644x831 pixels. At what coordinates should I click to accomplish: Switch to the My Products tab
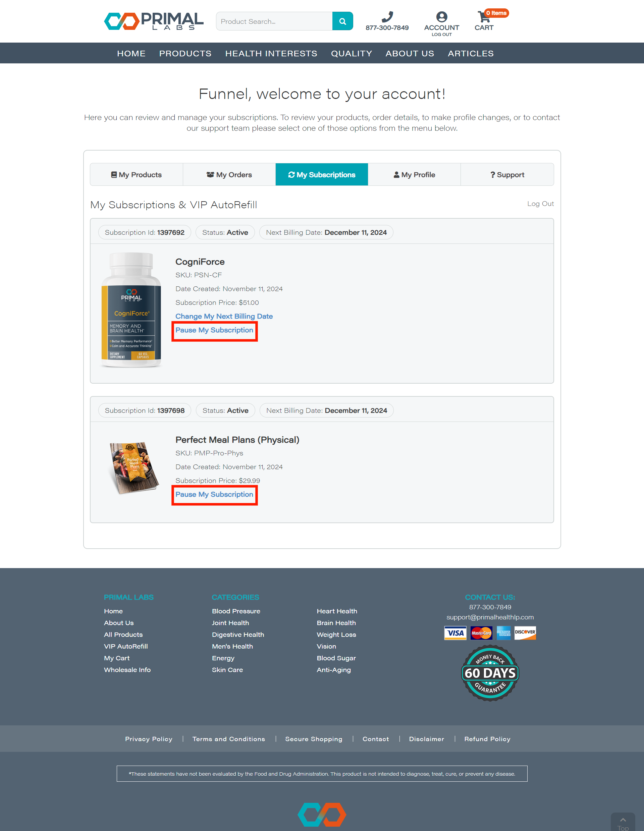click(x=136, y=175)
